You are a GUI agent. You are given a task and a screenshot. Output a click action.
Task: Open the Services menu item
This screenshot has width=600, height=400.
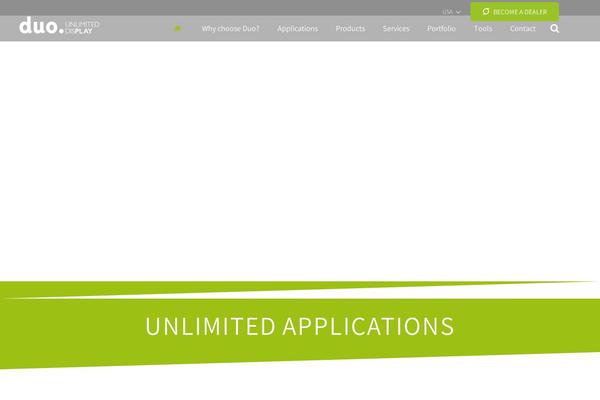tap(396, 29)
